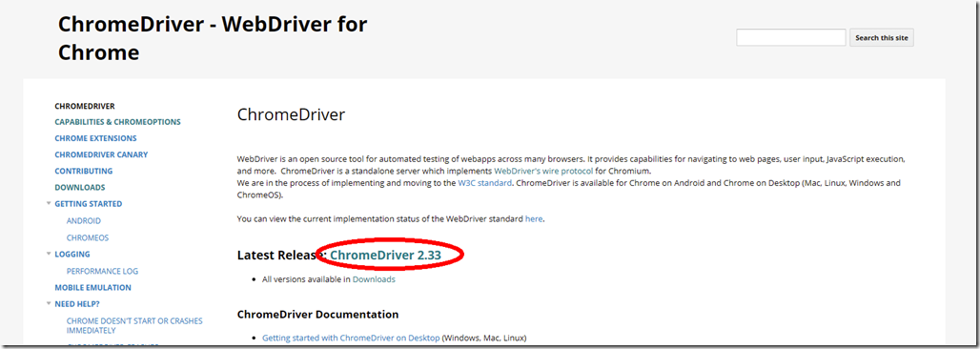Open Capabilities & ChromeOptions in sidebar
The height and width of the screenshot is (349, 980).
point(117,122)
